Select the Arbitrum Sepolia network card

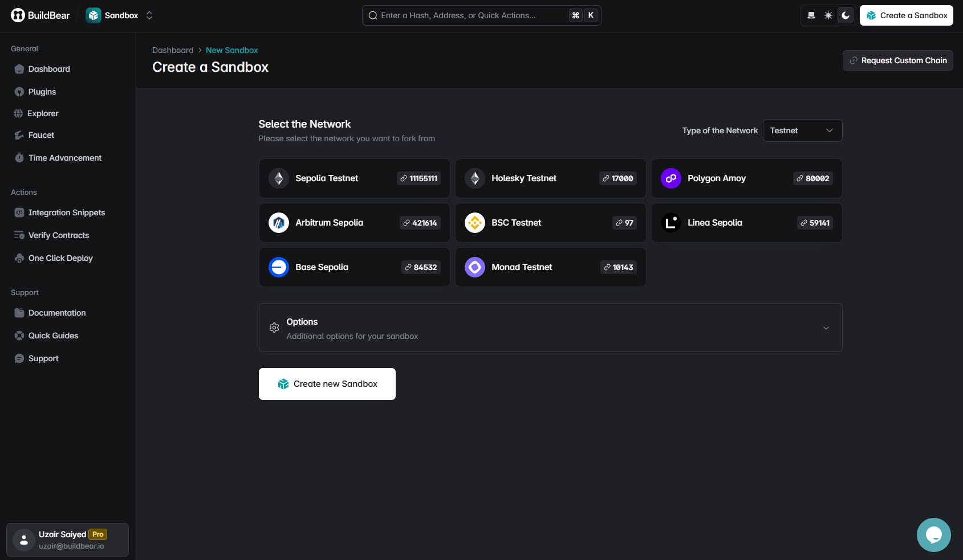[x=354, y=223]
